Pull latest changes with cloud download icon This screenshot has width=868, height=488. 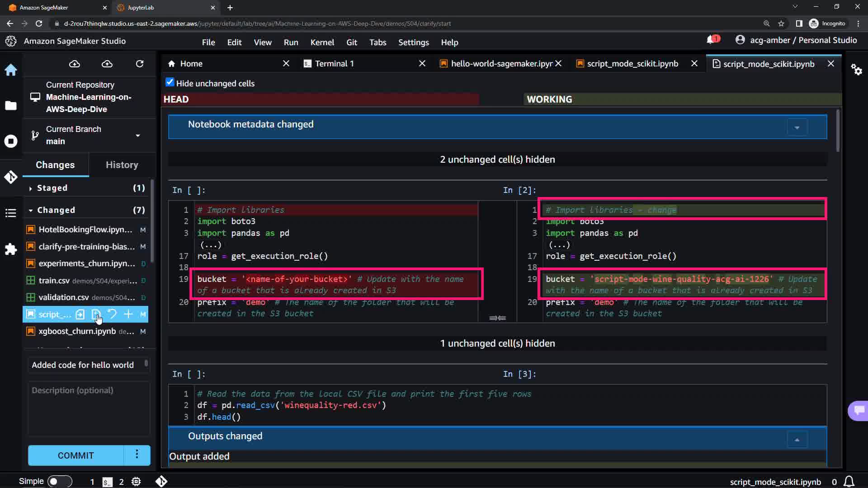click(x=75, y=64)
